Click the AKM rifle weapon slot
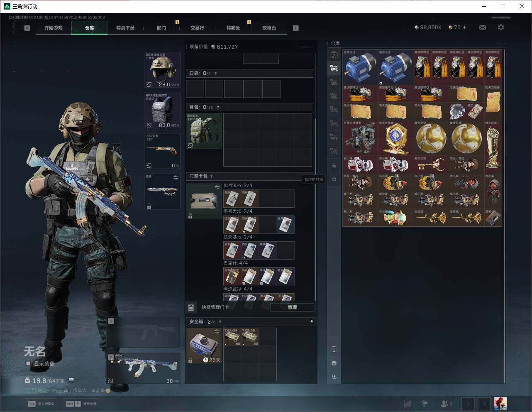This screenshot has width=532, height=412. pyautogui.click(x=144, y=368)
